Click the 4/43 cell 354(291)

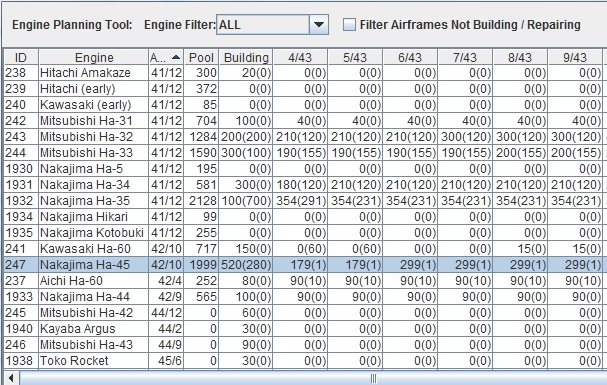point(301,200)
